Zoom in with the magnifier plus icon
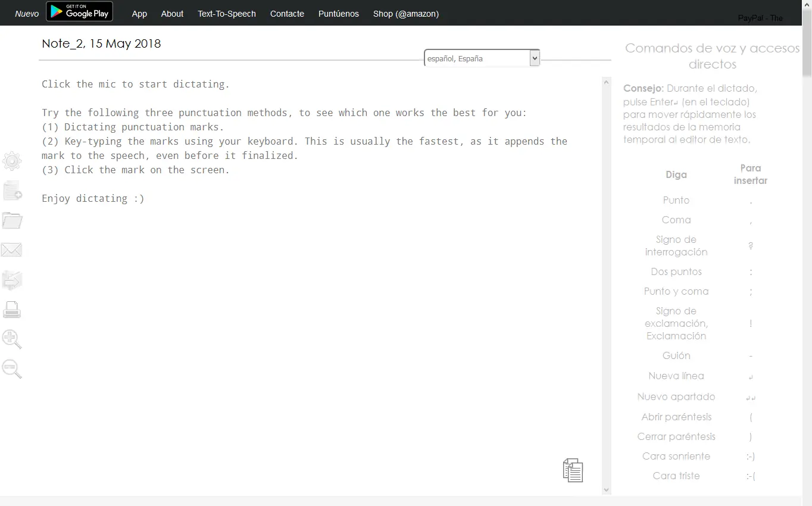 [12, 339]
